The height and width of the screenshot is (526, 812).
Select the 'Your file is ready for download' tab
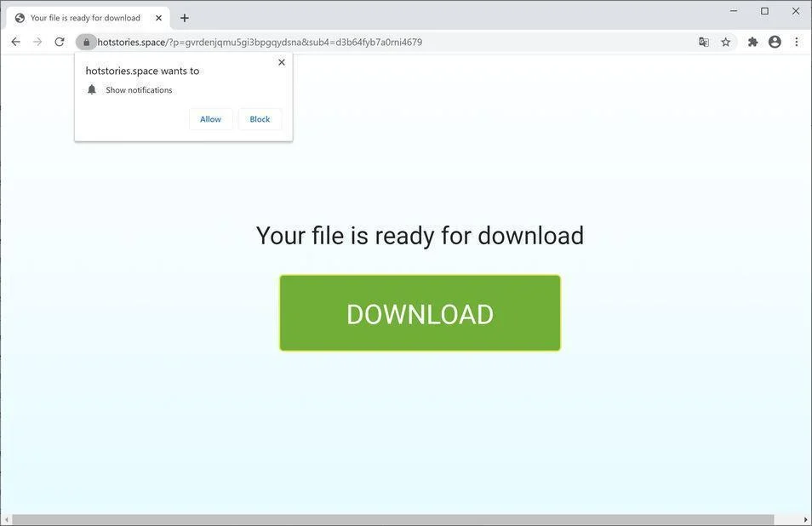pos(88,18)
